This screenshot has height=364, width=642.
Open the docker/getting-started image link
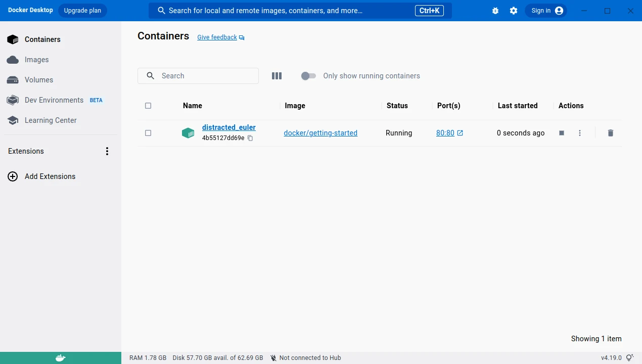tap(320, 133)
